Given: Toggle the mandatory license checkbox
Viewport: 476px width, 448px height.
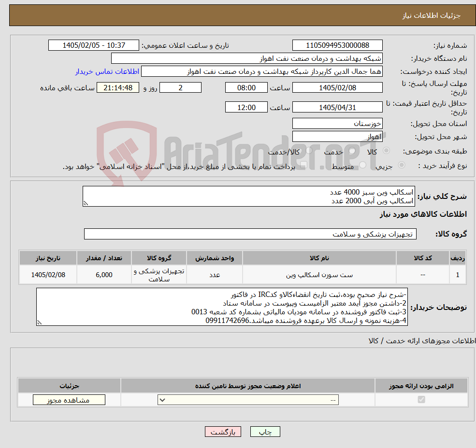Looking at the screenshot, I should click(421, 399).
